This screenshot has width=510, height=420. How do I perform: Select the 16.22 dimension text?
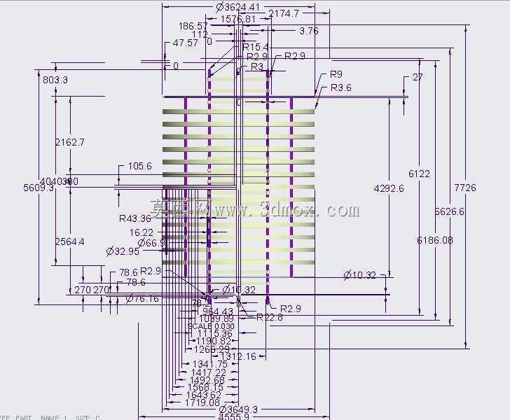click(142, 233)
